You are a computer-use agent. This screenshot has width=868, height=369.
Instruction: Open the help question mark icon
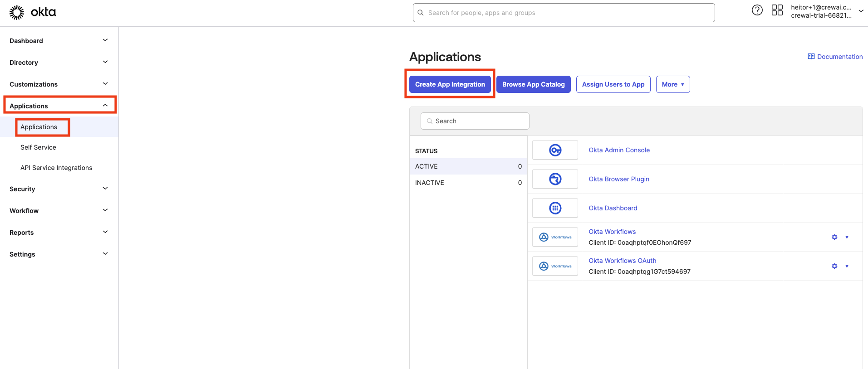757,10
